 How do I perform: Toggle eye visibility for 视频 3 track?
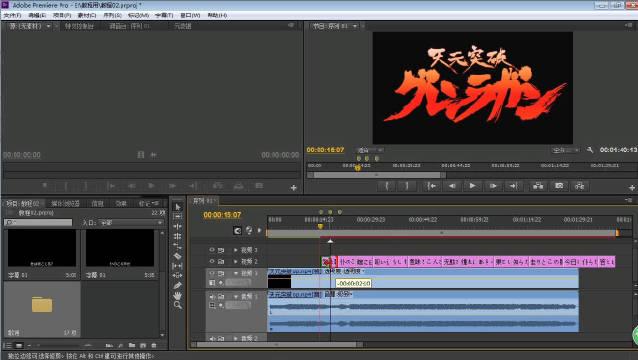[x=212, y=250]
